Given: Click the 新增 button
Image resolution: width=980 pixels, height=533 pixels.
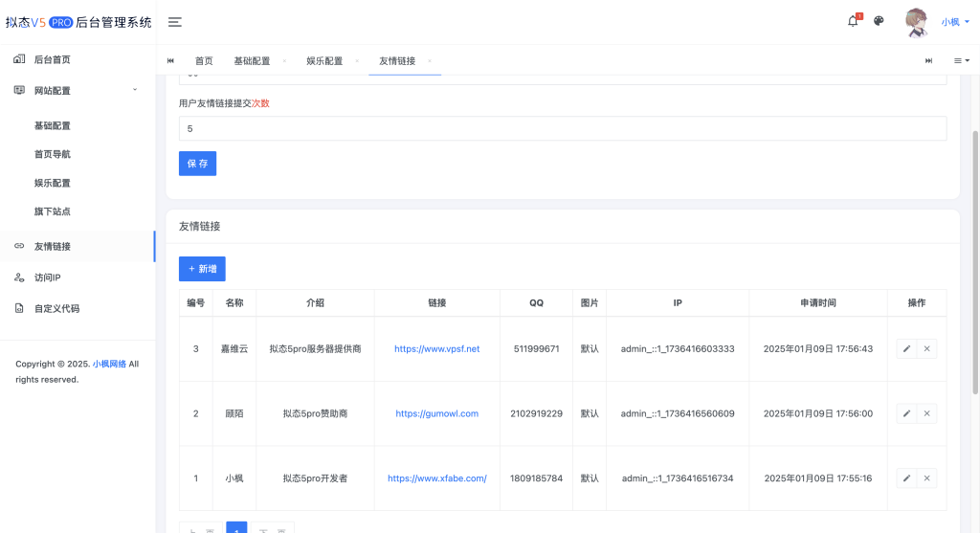Looking at the screenshot, I should pos(202,269).
